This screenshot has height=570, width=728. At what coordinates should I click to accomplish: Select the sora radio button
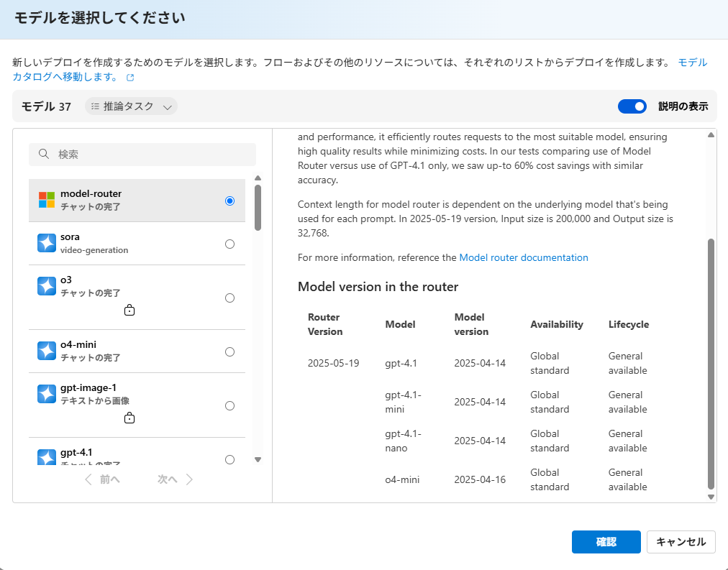229,244
